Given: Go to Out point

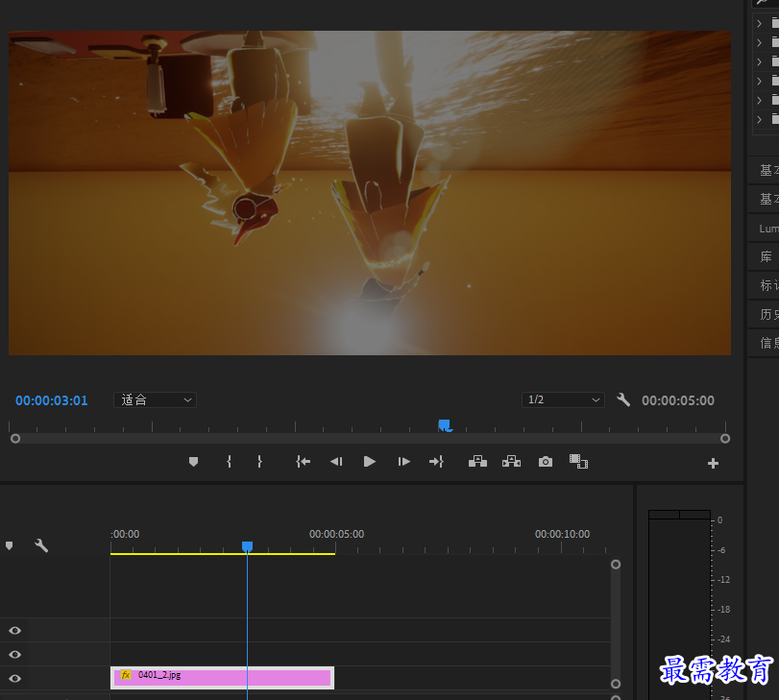Looking at the screenshot, I should [436, 462].
